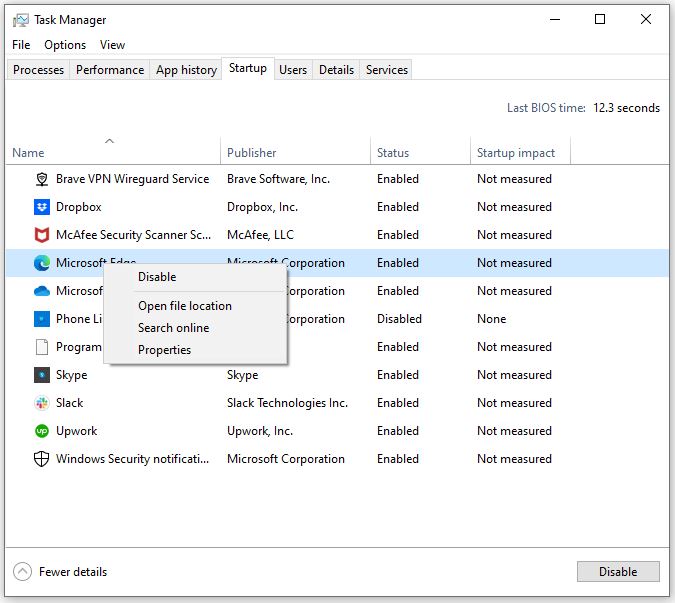
Task: Click the Microsoft Edge icon in the list
Action: coord(42,263)
